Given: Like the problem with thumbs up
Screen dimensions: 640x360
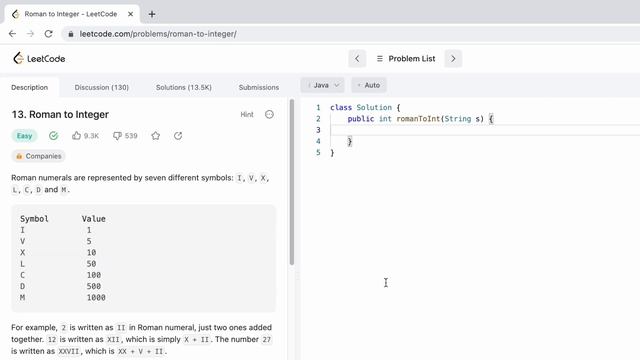Looking at the screenshot, I should tap(76, 136).
